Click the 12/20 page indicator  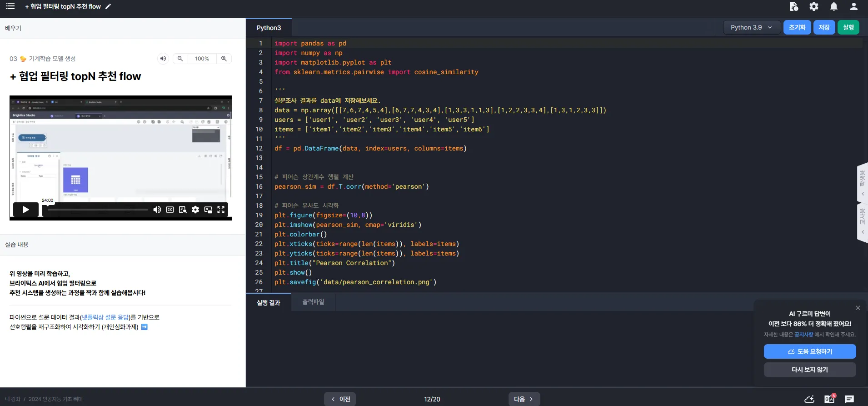(x=432, y=399)
